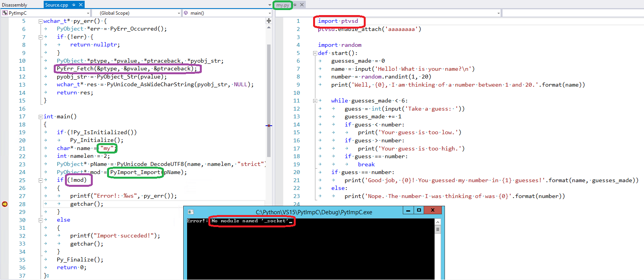Close the my.py tab
Viewport: 644px width, 280px height.
[x=302, y=5]
